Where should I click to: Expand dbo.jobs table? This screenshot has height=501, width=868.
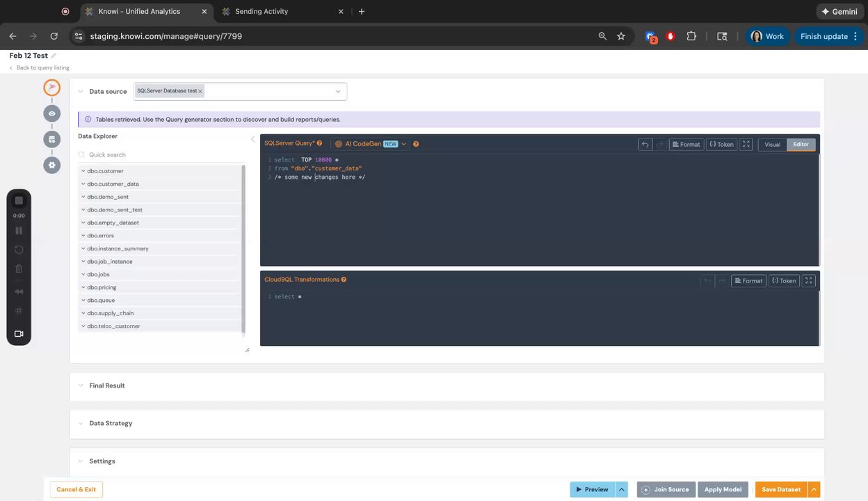pyautogui.click(x=83, y=275)
